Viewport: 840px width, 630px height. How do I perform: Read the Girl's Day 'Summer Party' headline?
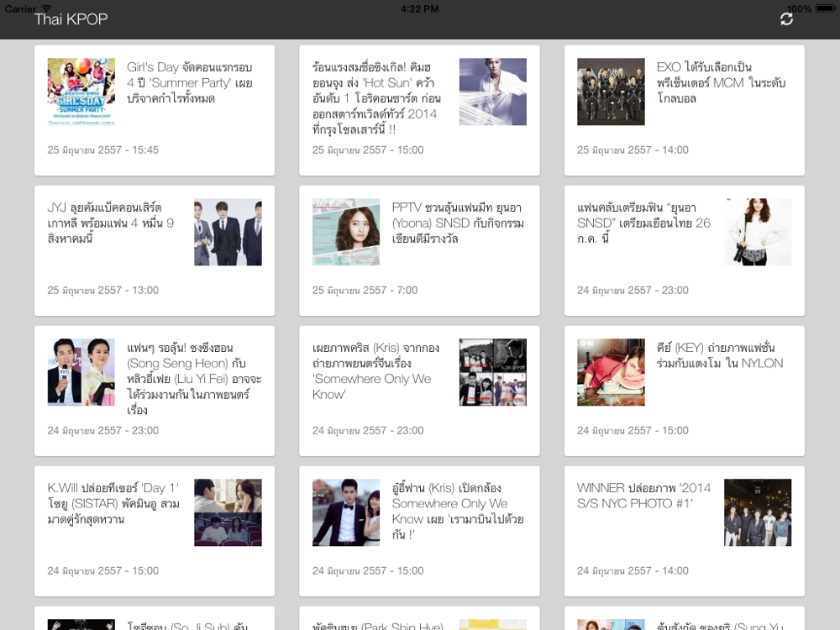[x=190, y=82]
